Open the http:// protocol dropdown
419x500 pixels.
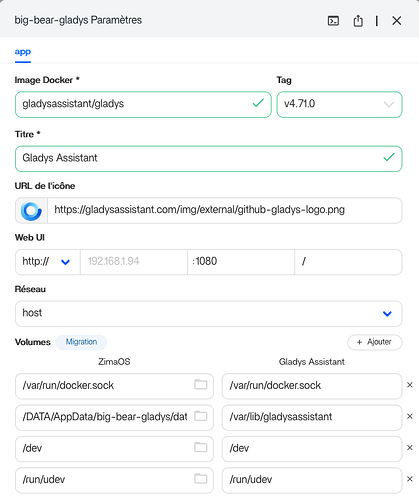[x=48, y=262]
